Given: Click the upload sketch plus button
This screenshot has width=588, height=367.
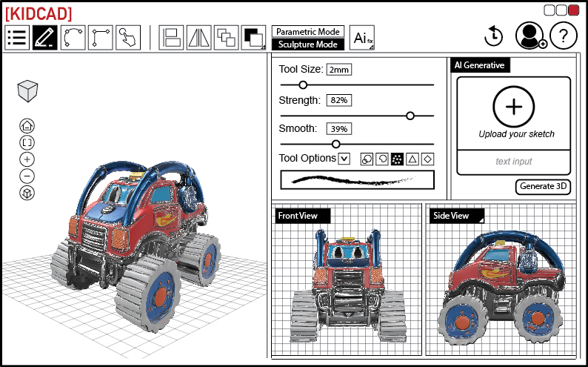Looking at the screenshot, I should [x=513, y=107].
